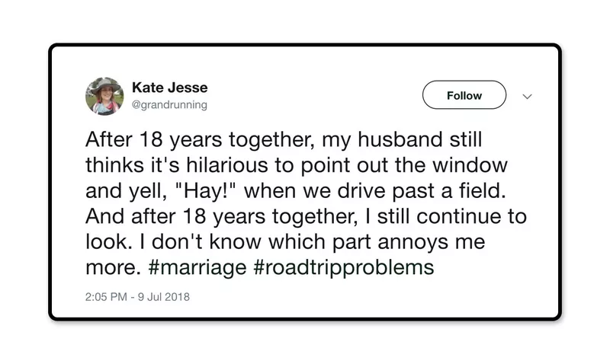This screenshot has height=364, width=610.
Task: Click the word "more." before the hashtags
Action: pos(113,267)
